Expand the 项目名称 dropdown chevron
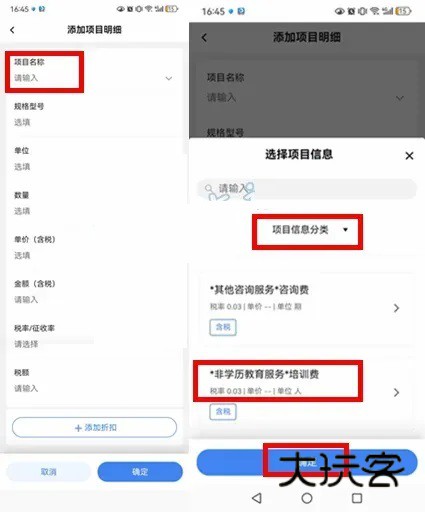Screen dimensions: 425x512 (x=169, y=79)
